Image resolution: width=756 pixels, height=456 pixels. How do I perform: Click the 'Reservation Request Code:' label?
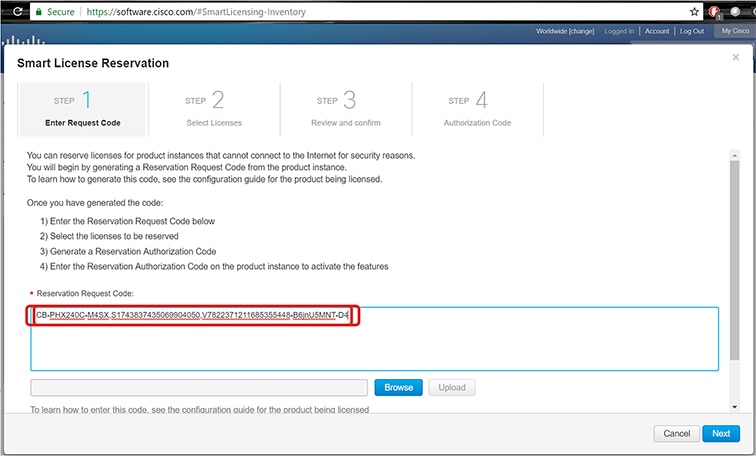coord(85,293)
